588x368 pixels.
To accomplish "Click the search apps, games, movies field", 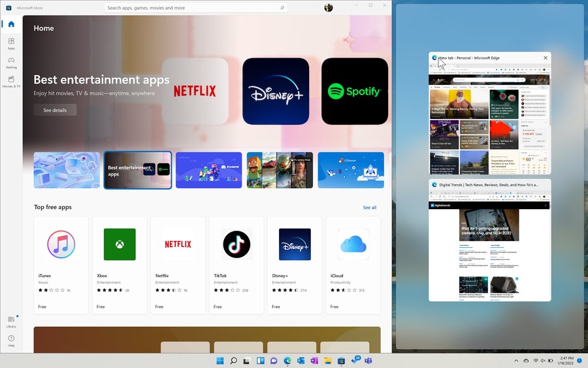I will [x=196, y=7].
